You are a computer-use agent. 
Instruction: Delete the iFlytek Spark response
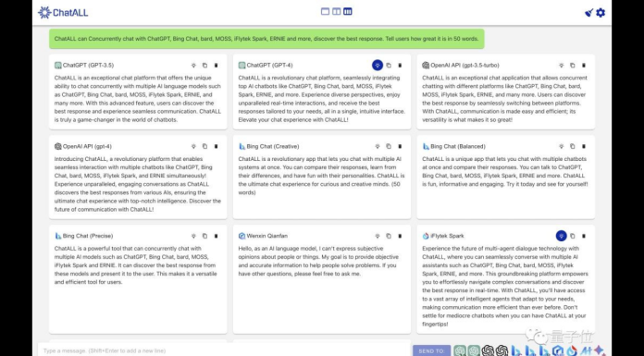coord(584,236)
